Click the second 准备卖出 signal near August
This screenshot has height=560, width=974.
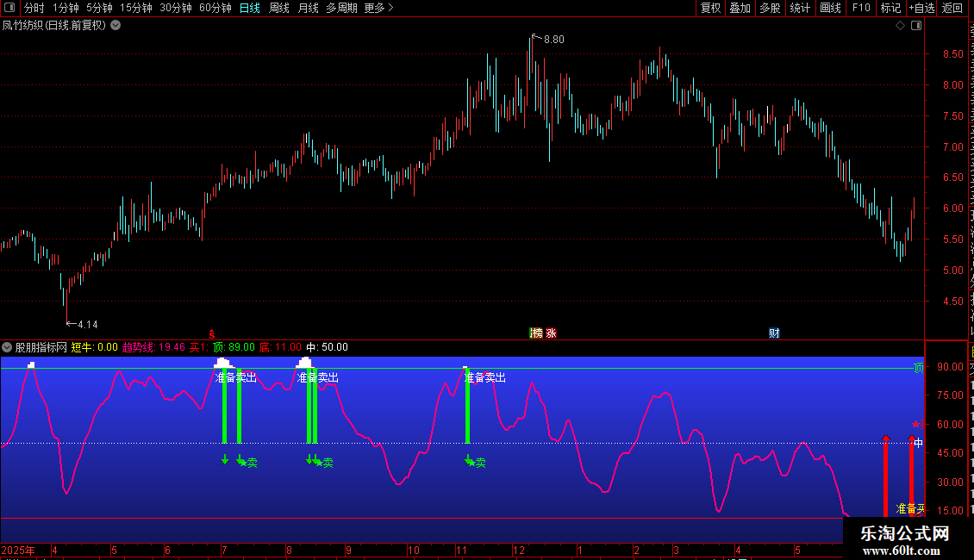click(x=318, y=377)
